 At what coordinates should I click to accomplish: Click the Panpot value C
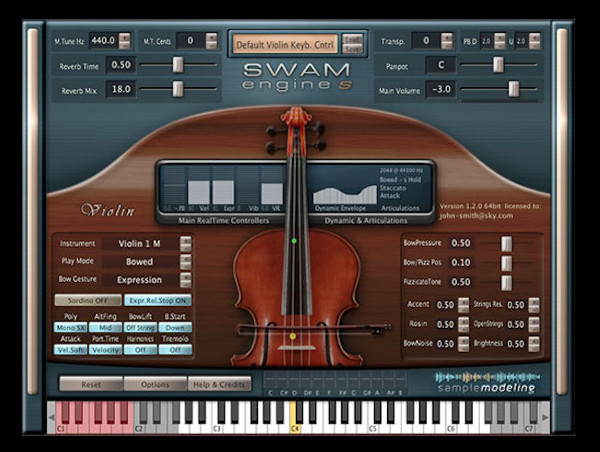point(441,65)
